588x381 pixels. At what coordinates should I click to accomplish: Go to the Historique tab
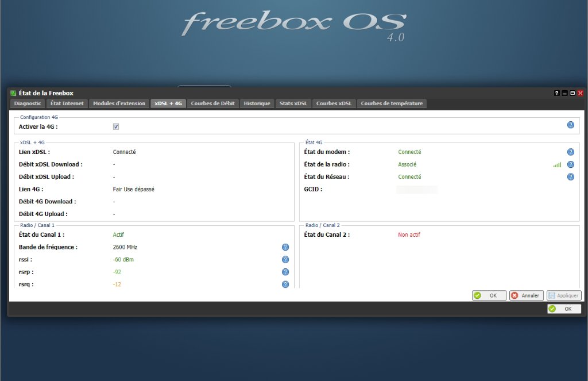[x=257, y=103]
